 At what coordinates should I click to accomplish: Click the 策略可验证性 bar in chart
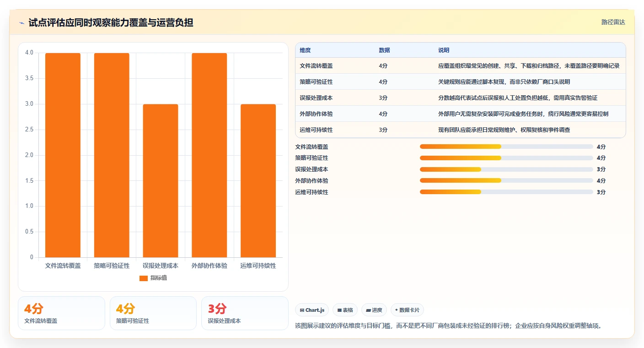(112, 155)
